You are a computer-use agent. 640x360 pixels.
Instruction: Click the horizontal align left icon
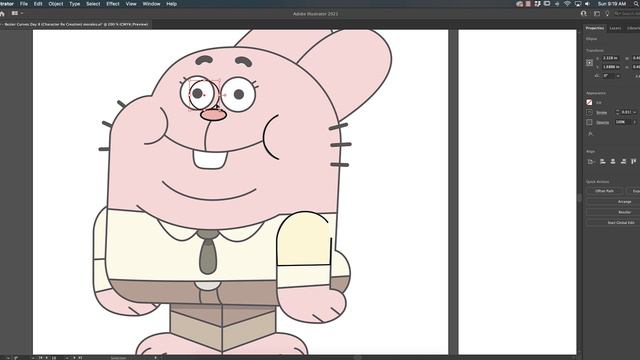602,162
